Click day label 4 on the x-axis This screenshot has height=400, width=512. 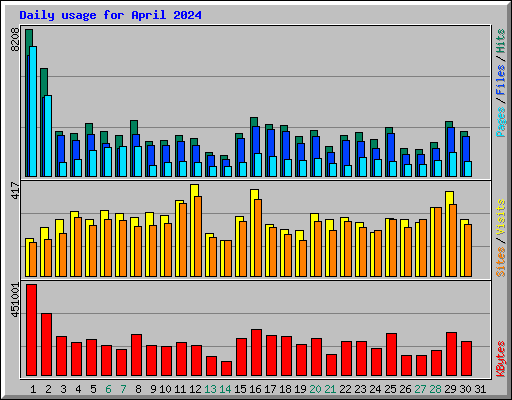78,389
